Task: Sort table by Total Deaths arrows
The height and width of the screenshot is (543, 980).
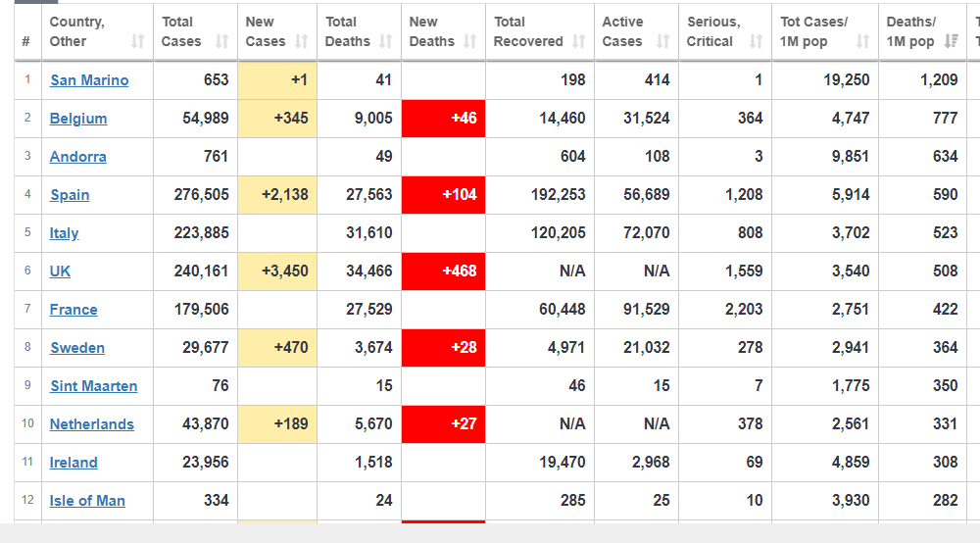Action: pos(385,41)
